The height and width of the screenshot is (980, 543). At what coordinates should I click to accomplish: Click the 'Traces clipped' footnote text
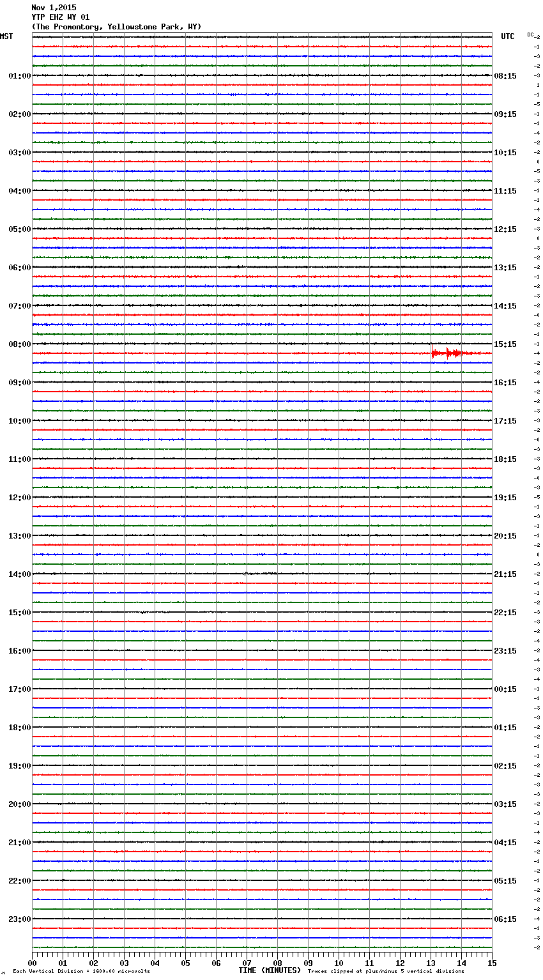click(386, 972)
